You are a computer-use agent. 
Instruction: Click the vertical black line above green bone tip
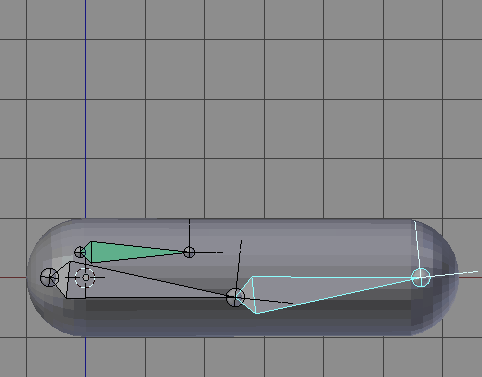[189, 233]
